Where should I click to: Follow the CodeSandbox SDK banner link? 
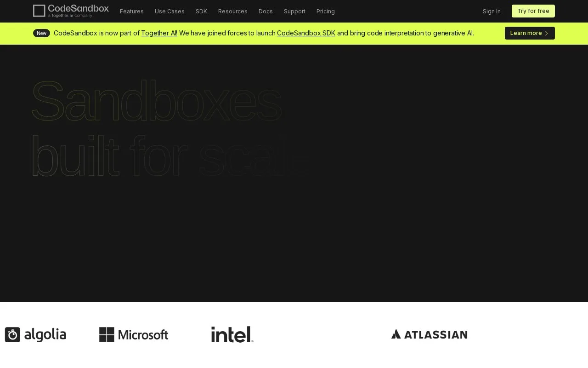[306, 33]
